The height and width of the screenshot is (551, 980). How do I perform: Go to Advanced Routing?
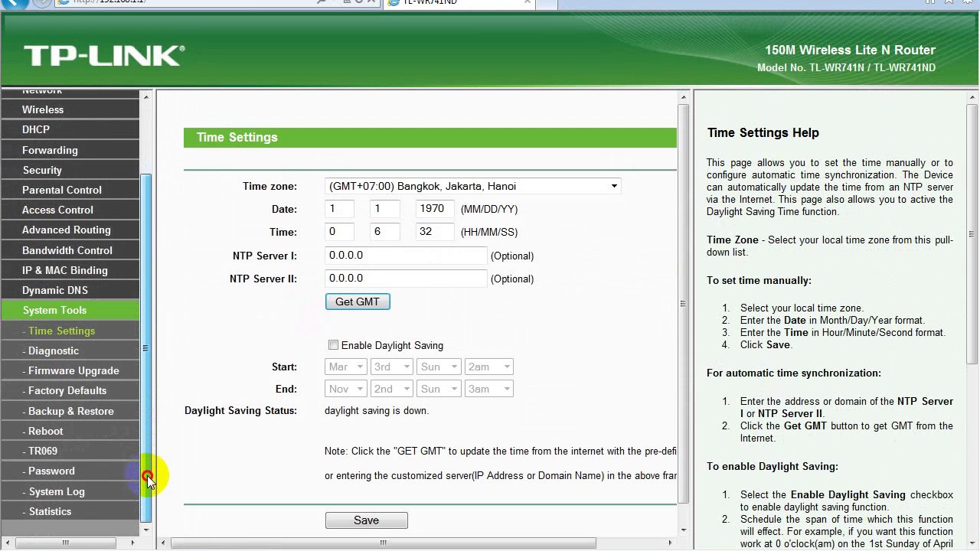[x=70, y=230]
